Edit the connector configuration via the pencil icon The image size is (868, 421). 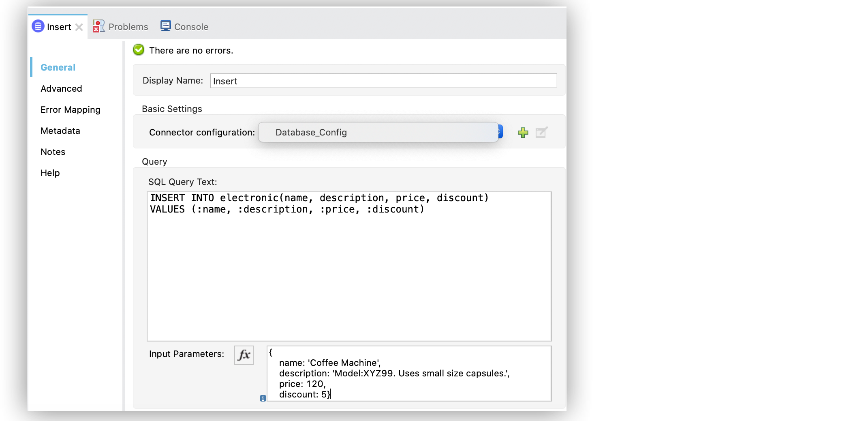click(542, 133)
